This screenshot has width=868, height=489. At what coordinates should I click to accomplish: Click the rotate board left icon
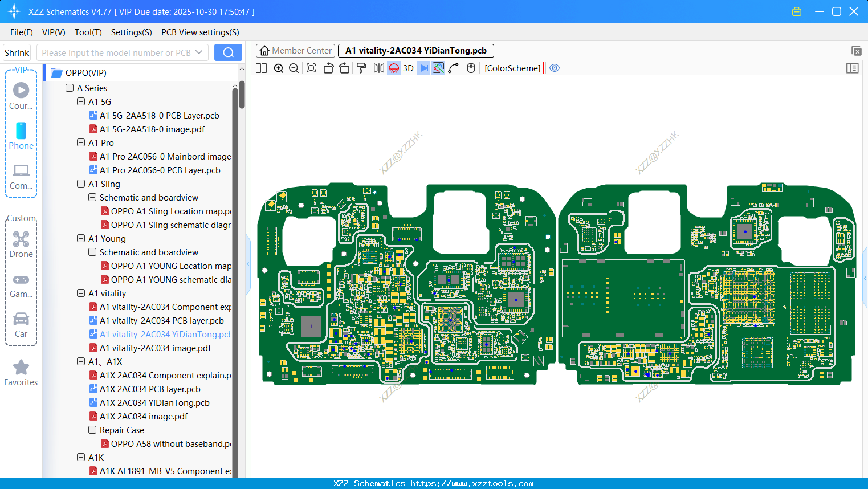click(x=328, y=68)
